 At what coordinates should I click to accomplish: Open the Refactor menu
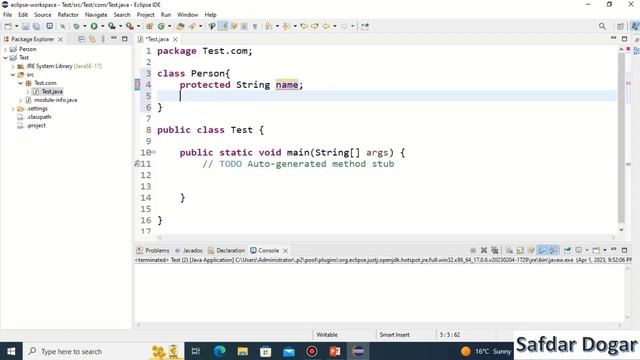tap(68, 15)
